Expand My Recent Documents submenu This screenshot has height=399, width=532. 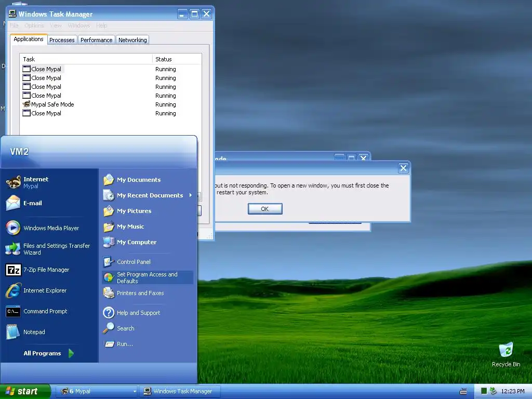click(147, 195)
